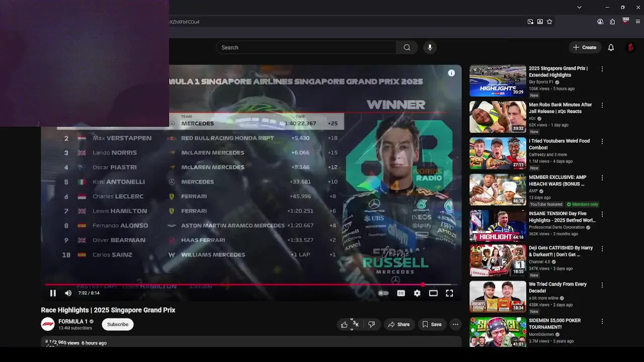The image size is (644, 362).
Task: Toggle the autoplay switch in player
Action: pos(383,293)
